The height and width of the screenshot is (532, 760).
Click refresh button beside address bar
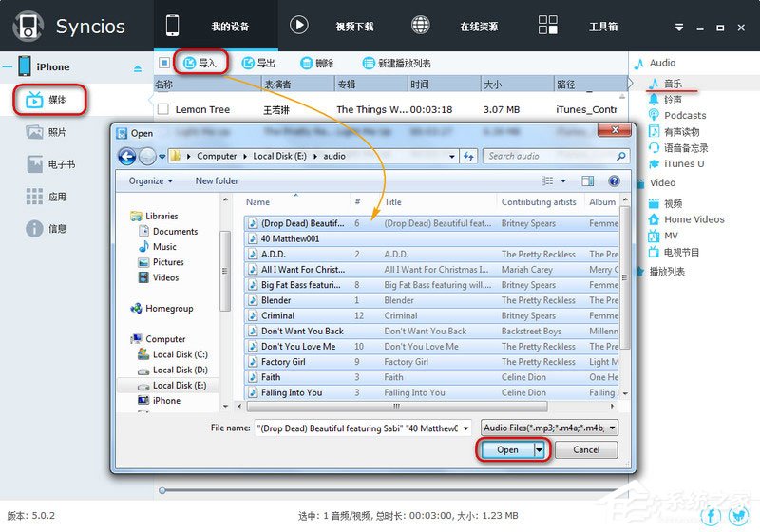point(468,157)
